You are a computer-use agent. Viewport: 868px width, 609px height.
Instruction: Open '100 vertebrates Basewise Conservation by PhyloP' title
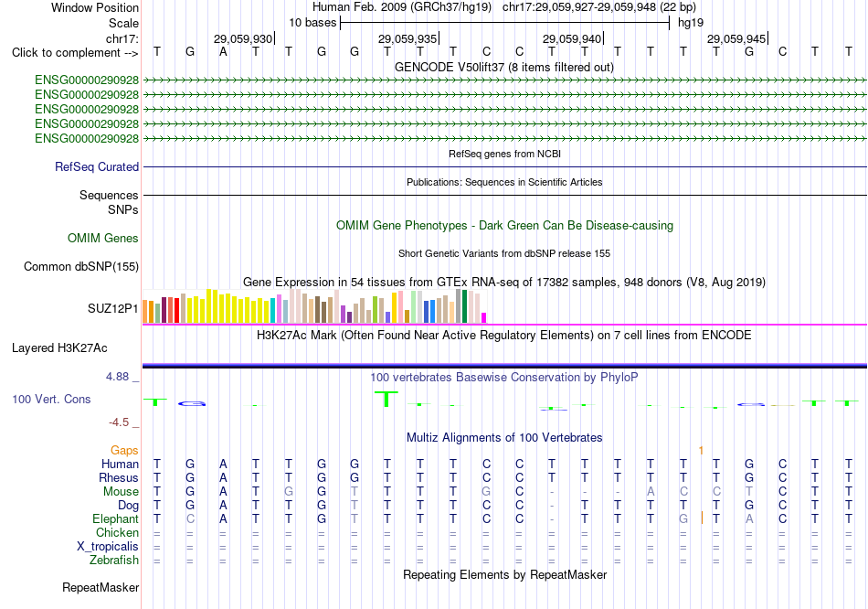coord(504,378)
